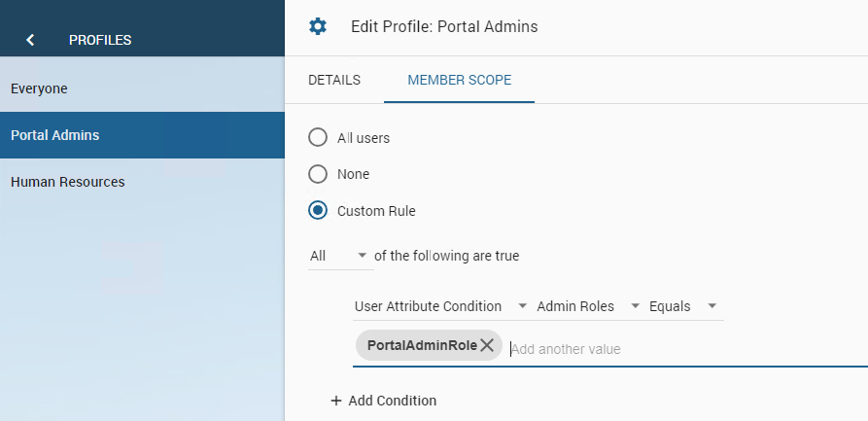Viewport: 868px width, 421px height.
Task: Expand the User Attribute Condition dropdown
Action: point(440,306)
